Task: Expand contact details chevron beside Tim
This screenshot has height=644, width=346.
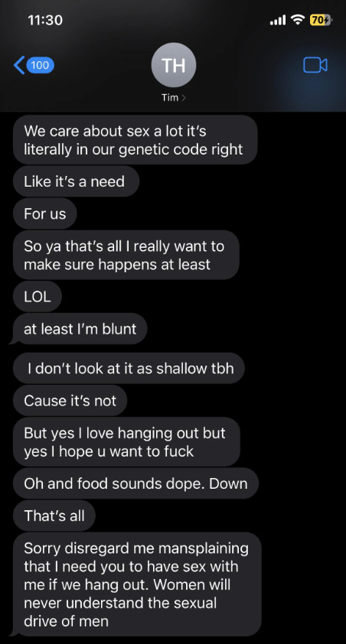Action: [x=183, y=98]
